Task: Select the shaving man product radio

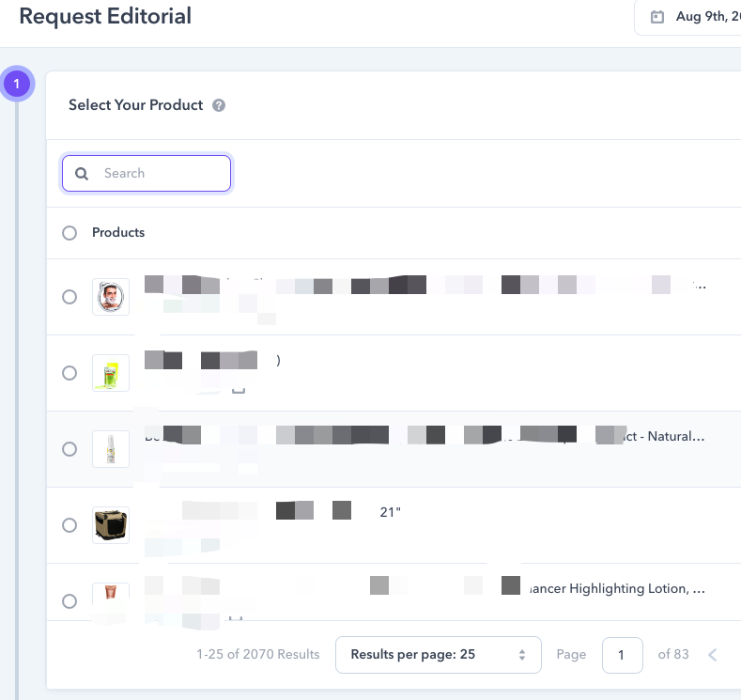Action: (x=69, y=297)
